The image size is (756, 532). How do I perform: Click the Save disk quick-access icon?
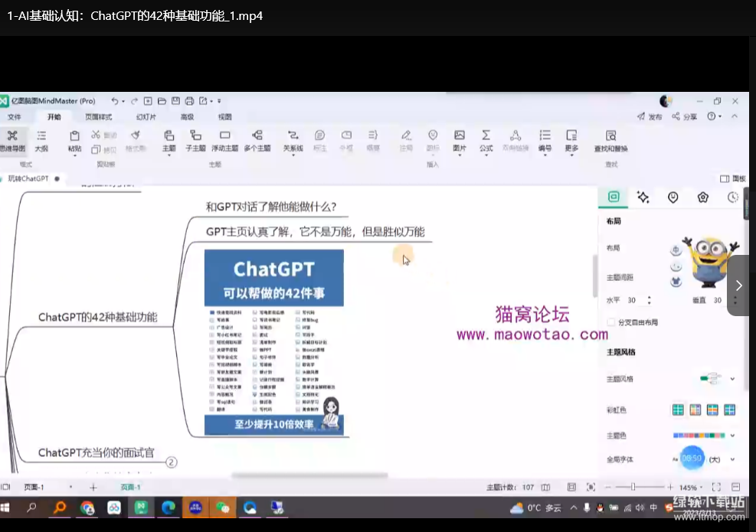[x=176, y=101]
